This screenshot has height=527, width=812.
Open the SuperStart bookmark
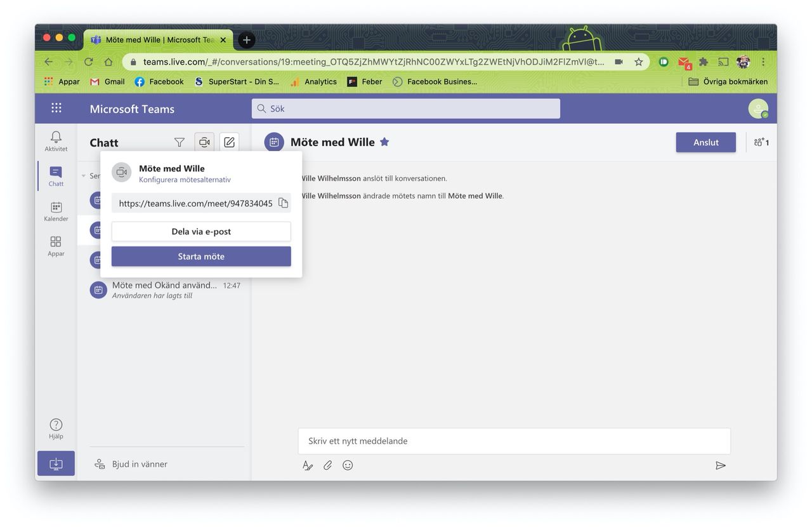(237, 81)
